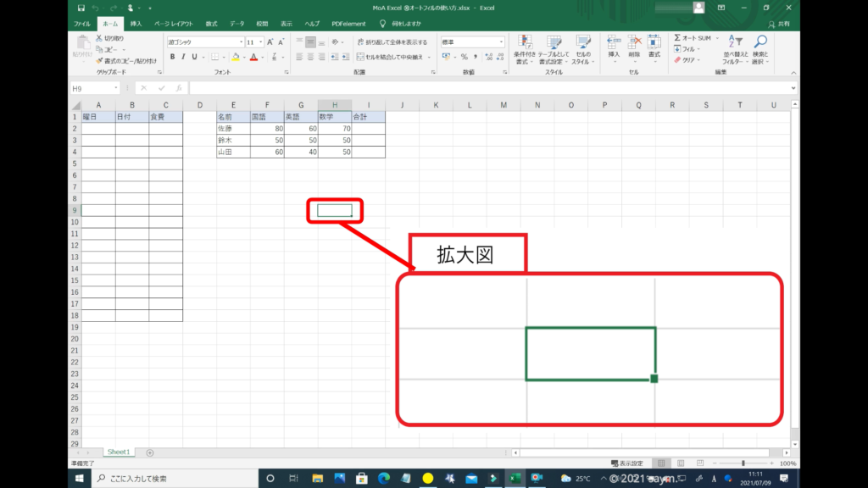Click the Windows taskbar search box
This screenshot has height=488, width=868.
pyautogui.click(x=170, y=479)
